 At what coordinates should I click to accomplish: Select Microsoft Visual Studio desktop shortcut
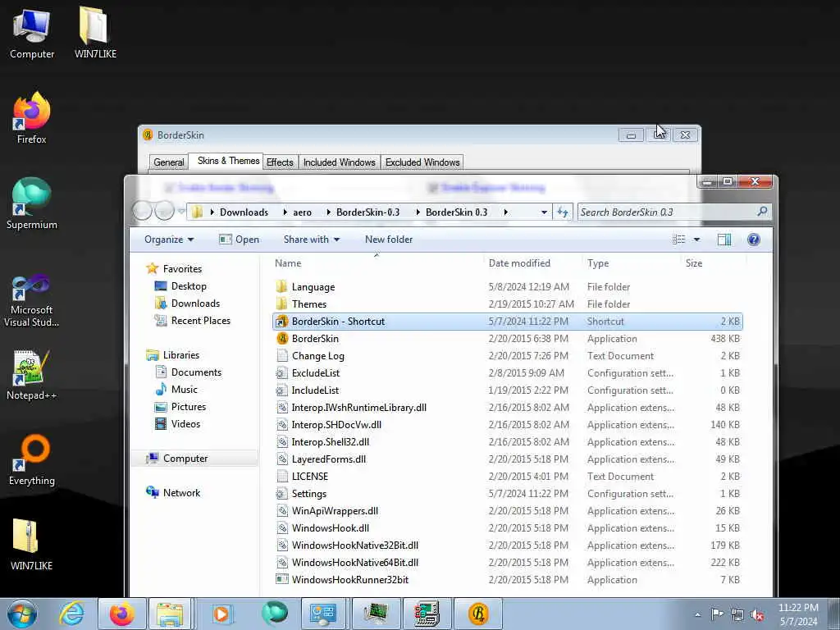[x=32, y=301]
